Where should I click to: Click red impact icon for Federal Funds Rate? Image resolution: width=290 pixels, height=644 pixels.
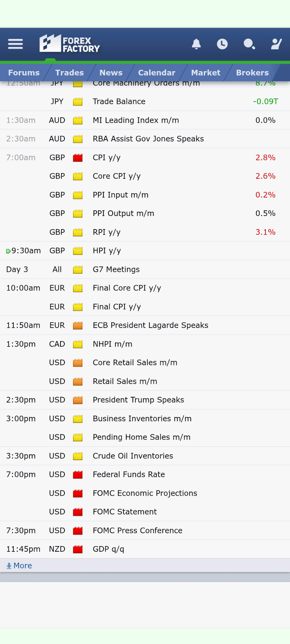[78, 475]
